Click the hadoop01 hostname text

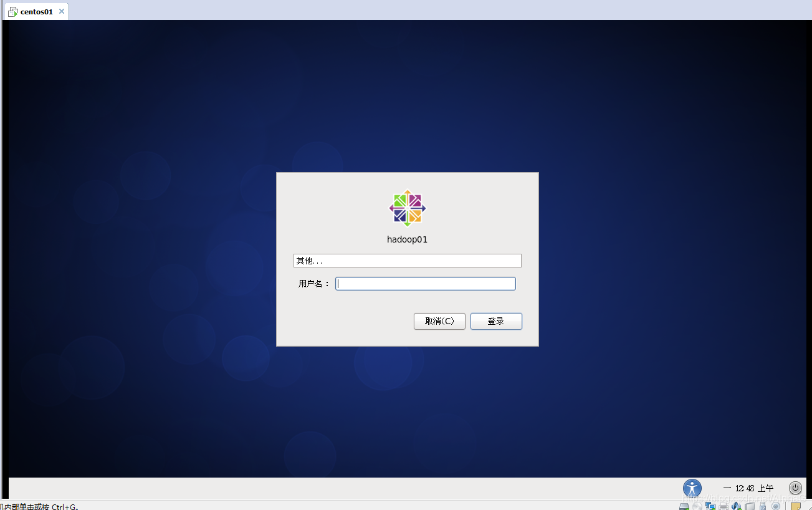(x=408, y=239)
